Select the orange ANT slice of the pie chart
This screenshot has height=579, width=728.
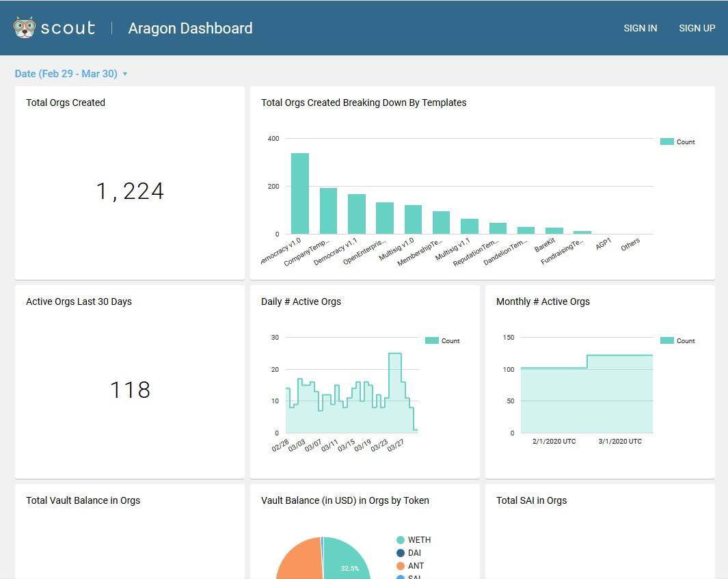[299, 561]
